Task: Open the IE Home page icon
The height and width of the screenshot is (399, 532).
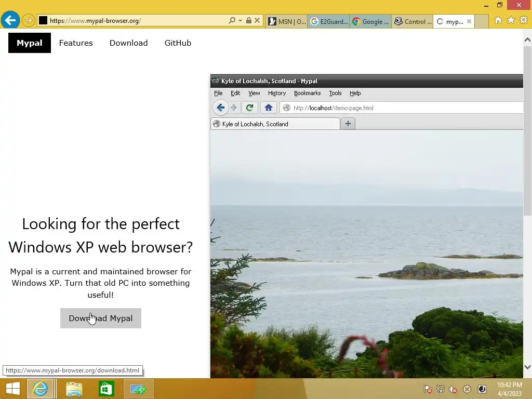Action: pyautogui.click(x=498, y=20)
